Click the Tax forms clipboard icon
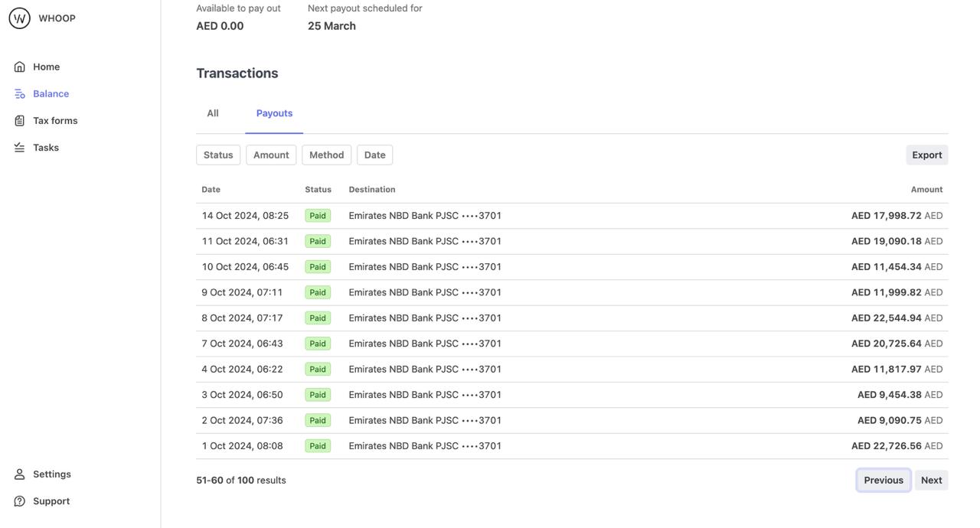The width and height of the screenshot is (980, 528). (20, 121)
